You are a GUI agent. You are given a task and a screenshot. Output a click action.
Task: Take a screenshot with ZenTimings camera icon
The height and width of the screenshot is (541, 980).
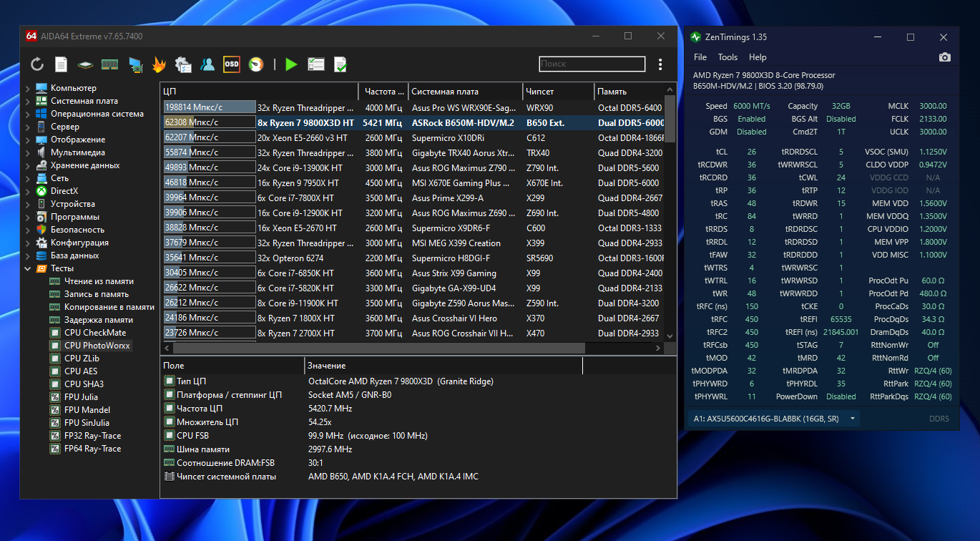(x=945, y=57)
